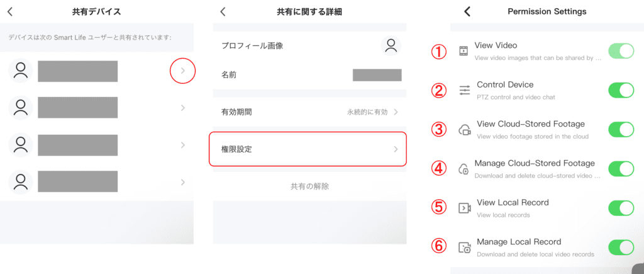The height and width of the screenshot is (274, 644).
Task: Click the Control Device sliders icon
Action: coord(465,90)
